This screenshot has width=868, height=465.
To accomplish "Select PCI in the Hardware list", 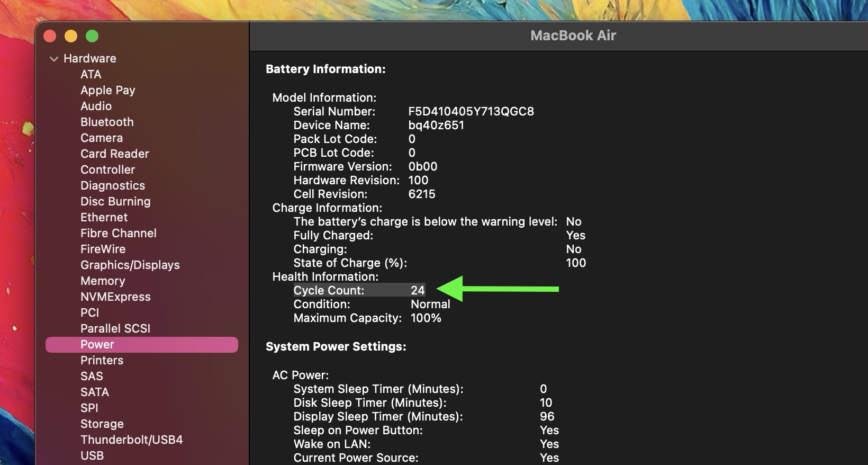I will coord(89,312).
